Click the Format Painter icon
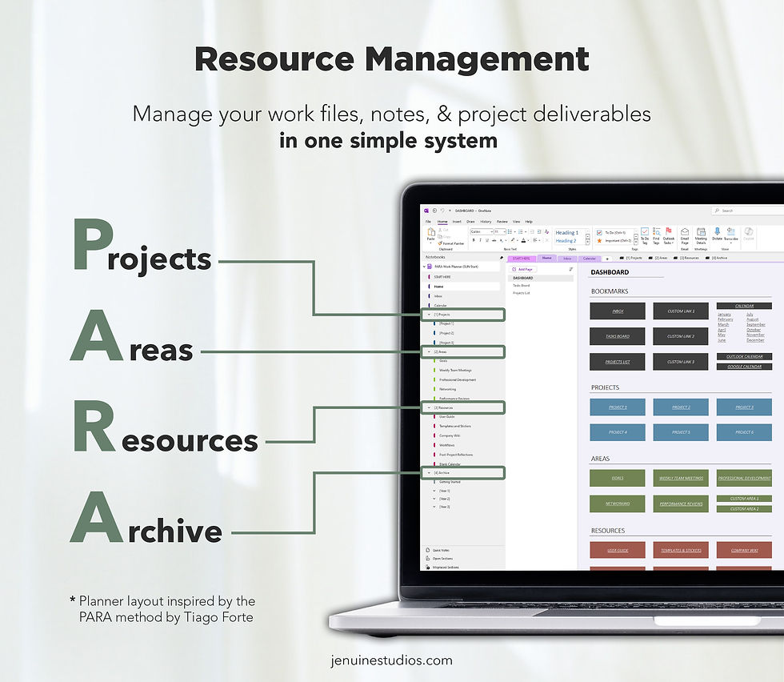The width and height of the screenshot is (784, 682). tap(440, 243)
